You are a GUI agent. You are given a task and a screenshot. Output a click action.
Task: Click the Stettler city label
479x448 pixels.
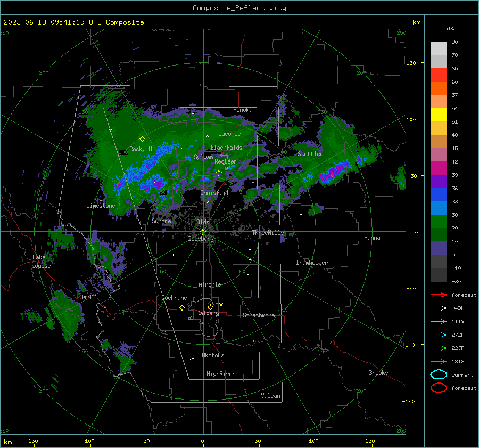coord(310,154)
